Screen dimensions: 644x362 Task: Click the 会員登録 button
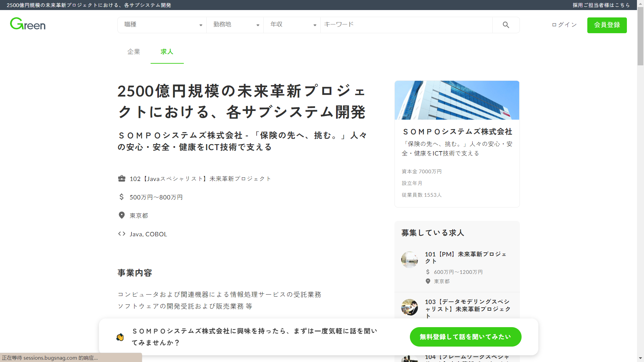[607, 25]
